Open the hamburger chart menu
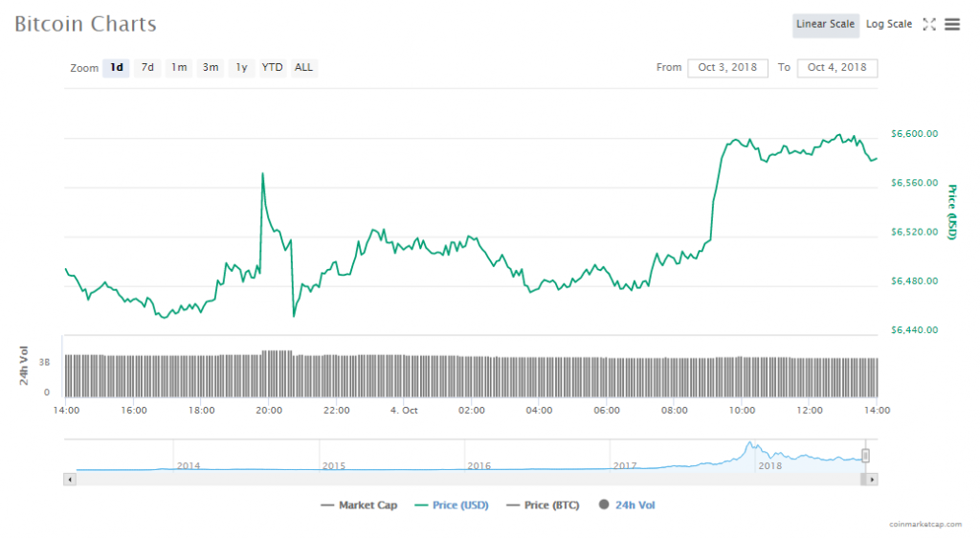This screenshot has width=980, height=539. pyautogui.click(x=952, y=25)
